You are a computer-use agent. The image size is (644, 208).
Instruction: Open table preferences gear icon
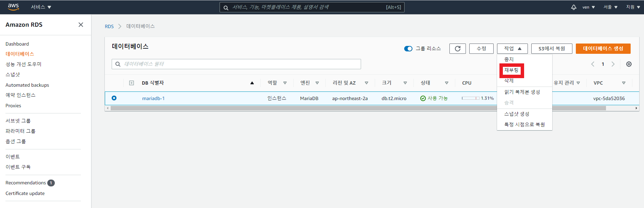tap(629, 64)
